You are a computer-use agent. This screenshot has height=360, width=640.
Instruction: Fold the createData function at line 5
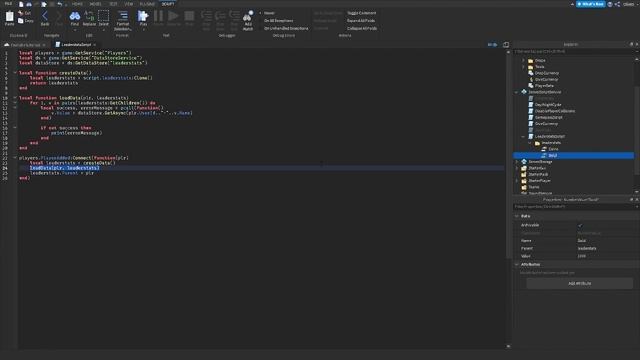[15, 73]
